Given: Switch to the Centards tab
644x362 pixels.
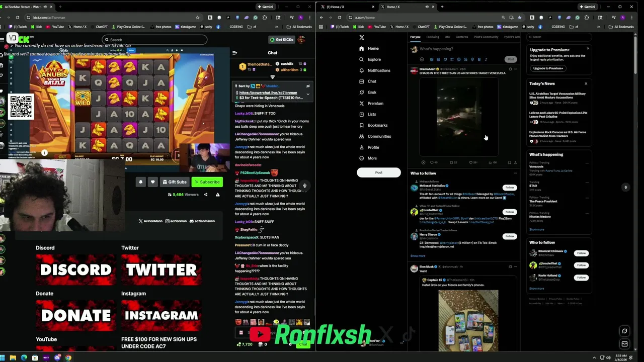Looking at the screenshot, I should coord(461,37).
